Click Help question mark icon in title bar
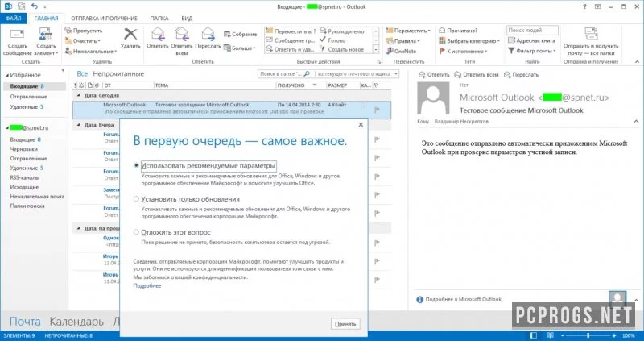 click(x=584, y=6)
